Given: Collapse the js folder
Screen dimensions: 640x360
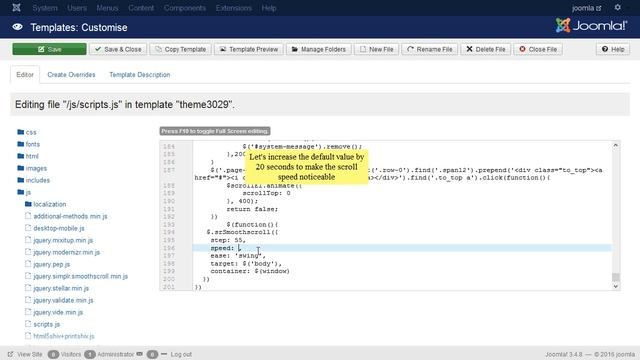Looking at the screenshot, I should tap(28, 192).
